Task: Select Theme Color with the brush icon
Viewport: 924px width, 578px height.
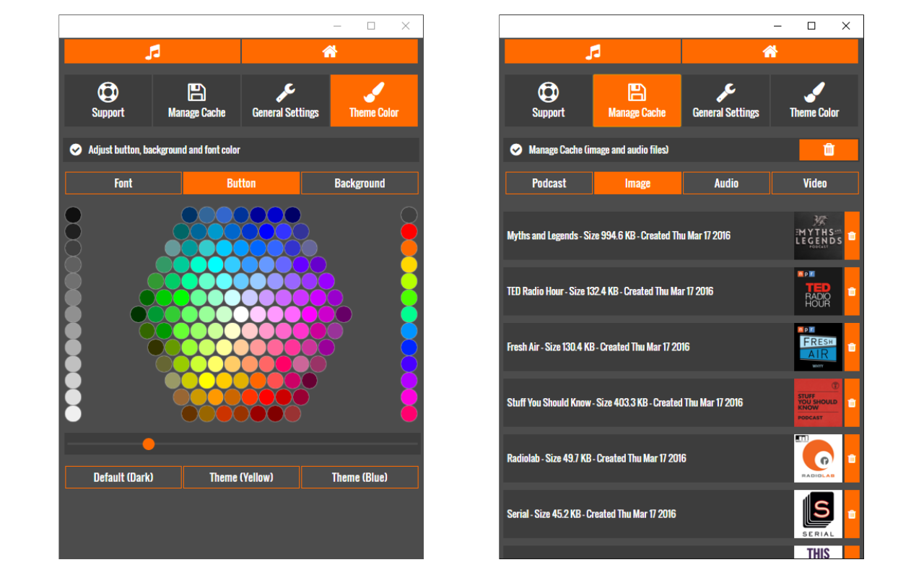Action: (374, 100)
